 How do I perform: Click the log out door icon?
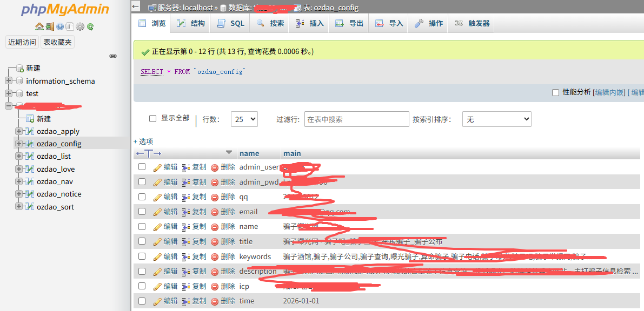coord(50,26)
